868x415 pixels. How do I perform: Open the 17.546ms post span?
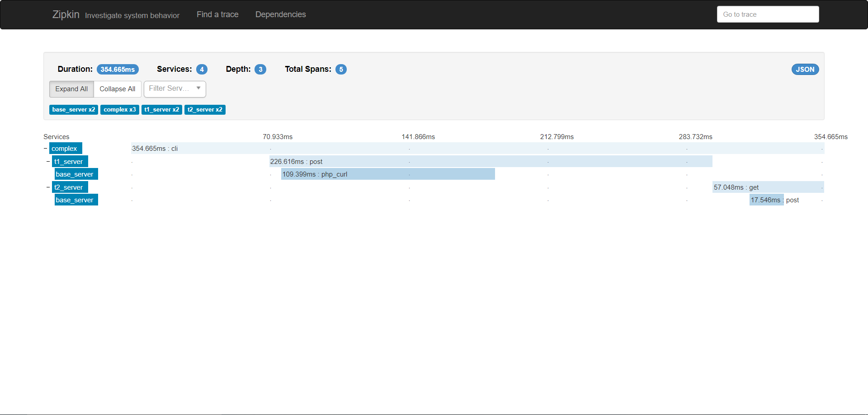tap(767, 200)
